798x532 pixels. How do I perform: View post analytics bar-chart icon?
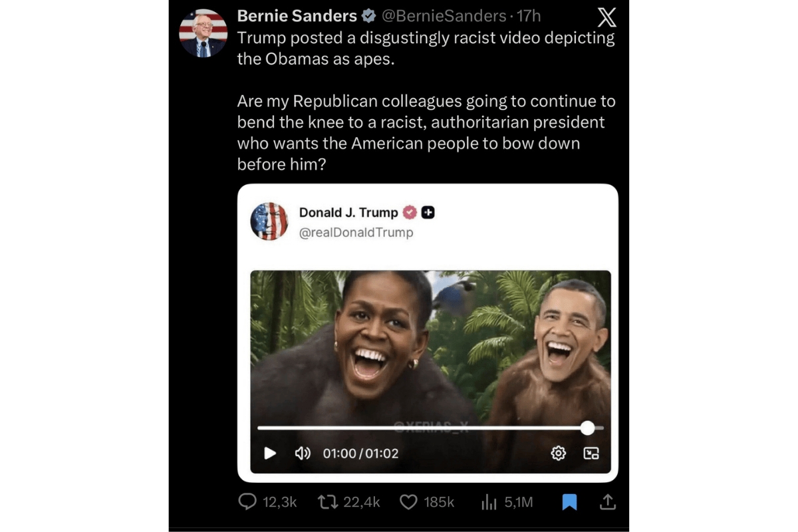pyautogui.click(x=489, y=502)
